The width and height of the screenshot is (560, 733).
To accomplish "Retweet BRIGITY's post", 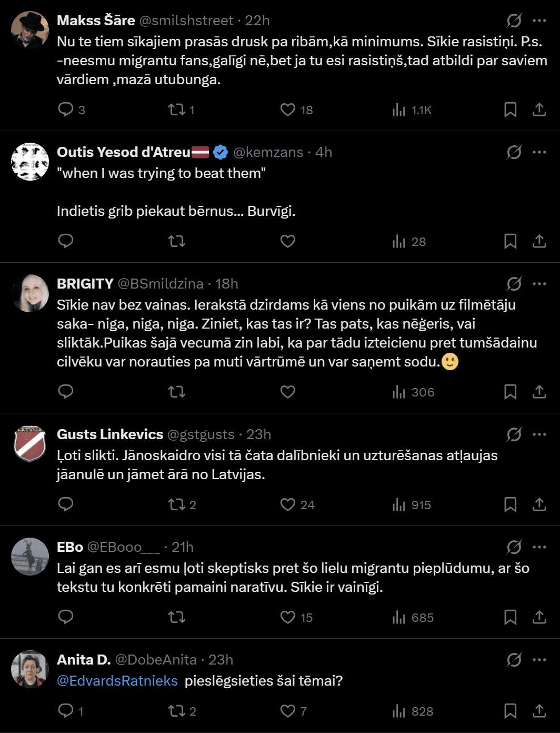I will pos(176,392).
